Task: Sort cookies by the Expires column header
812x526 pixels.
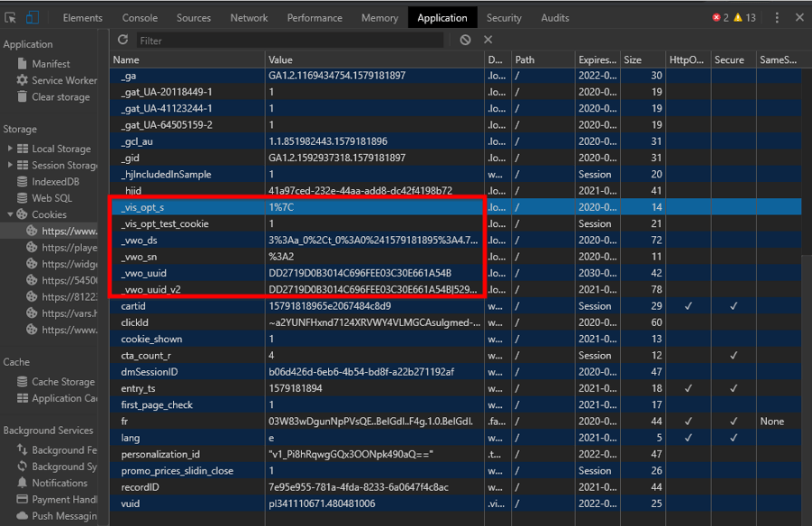Action: click(598, 60)
